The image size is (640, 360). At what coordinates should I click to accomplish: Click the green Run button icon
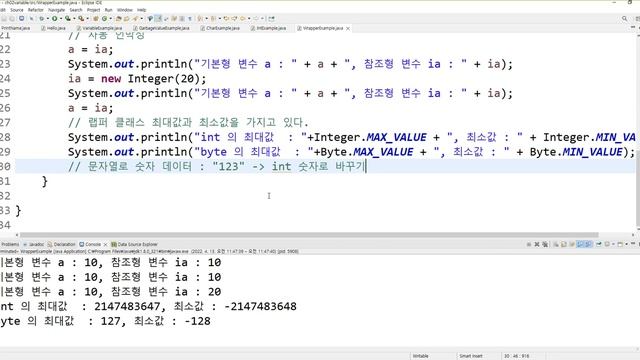pyautogui.click(x=54, y=18)
